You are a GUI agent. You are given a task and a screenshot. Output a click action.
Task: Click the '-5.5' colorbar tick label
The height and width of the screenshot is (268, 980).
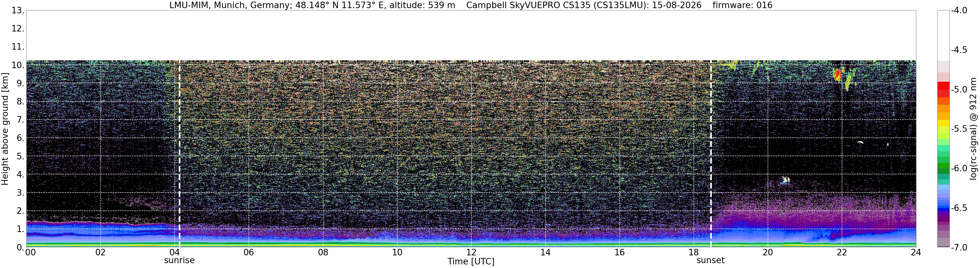pos(959,129)
